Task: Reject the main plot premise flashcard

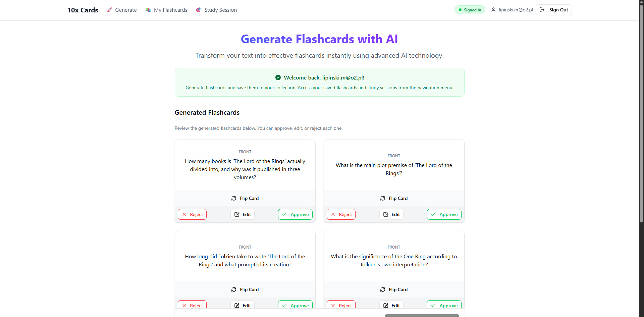Action: tap(341, 214)
